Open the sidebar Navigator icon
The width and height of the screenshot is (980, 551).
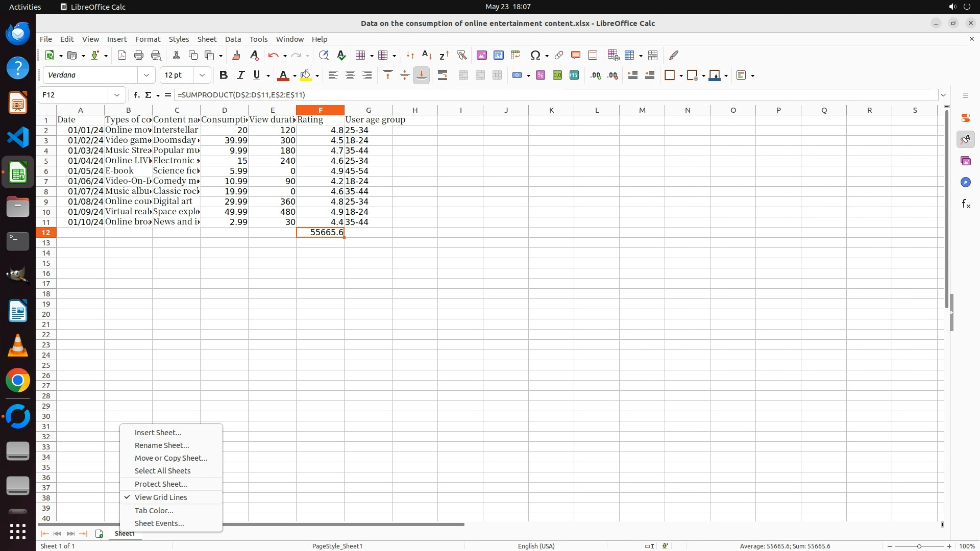pyautogui.click(x=965, y=182)
